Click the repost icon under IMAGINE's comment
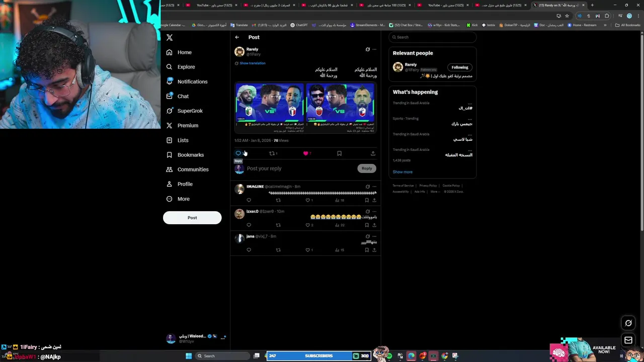 pyautogui.click(x=278, y=200)
